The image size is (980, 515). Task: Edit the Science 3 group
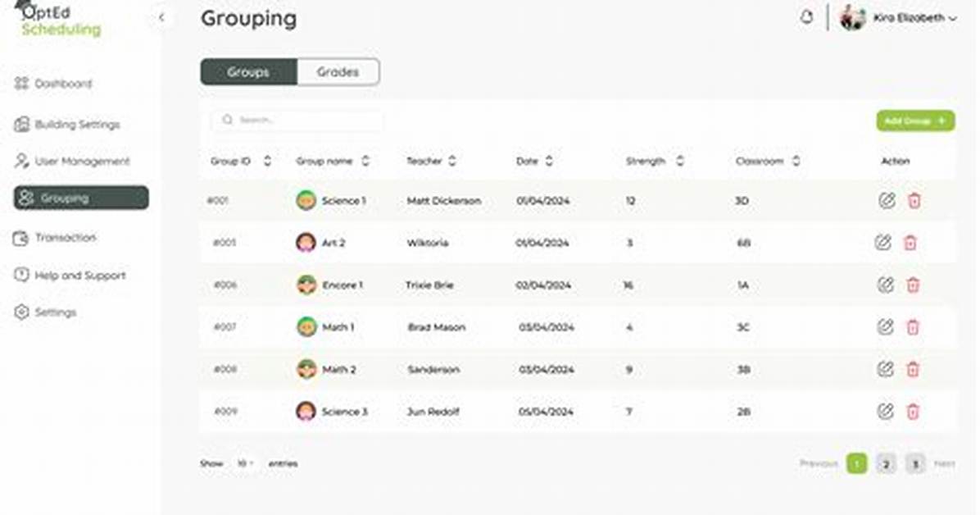[x=885, y=411]
